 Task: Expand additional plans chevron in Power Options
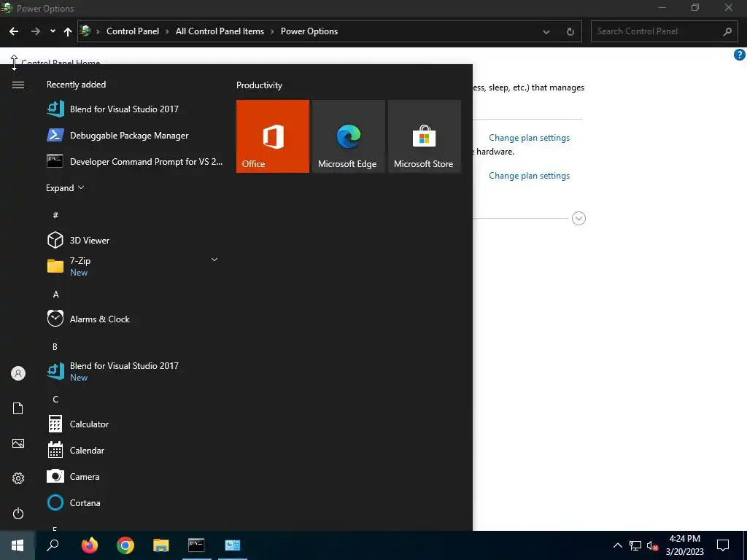(x=578, y=219)
